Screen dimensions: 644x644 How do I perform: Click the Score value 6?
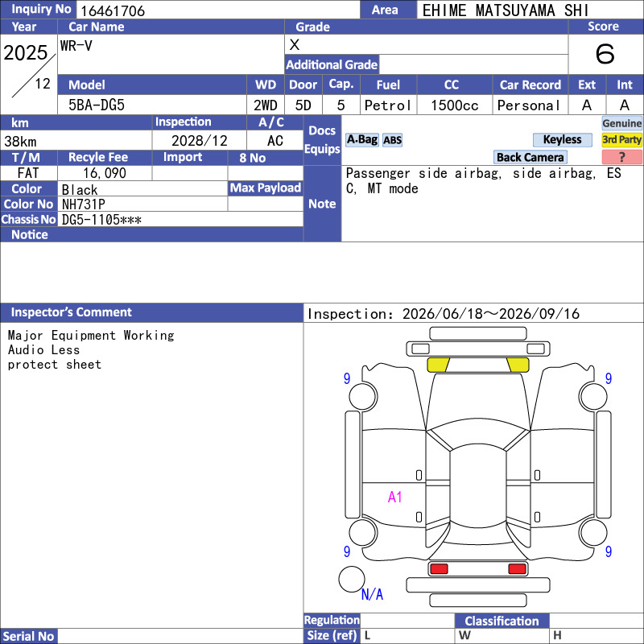click(605, 54)
